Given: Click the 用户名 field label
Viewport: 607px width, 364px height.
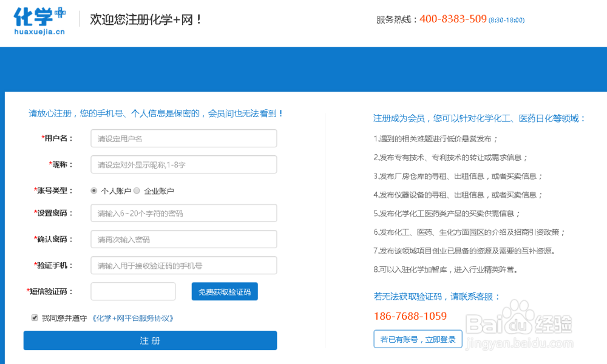Looking at the screenshot, I should 57,138.
